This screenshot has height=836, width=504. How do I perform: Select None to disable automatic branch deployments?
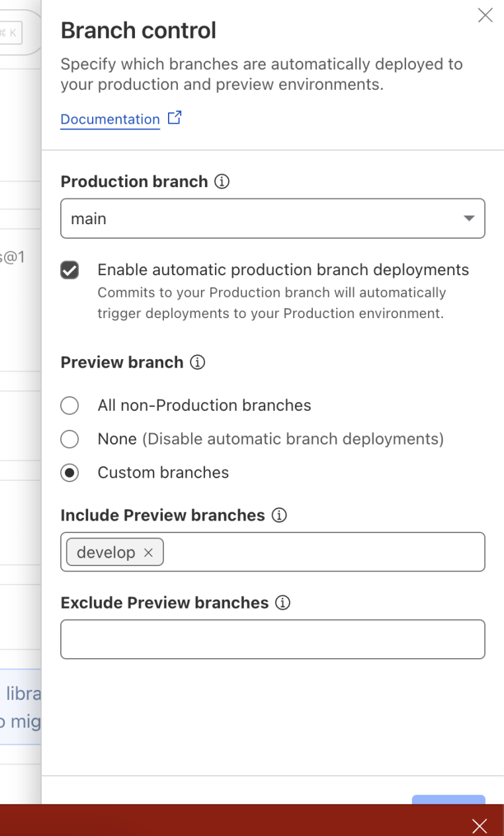tap(69, 439)
